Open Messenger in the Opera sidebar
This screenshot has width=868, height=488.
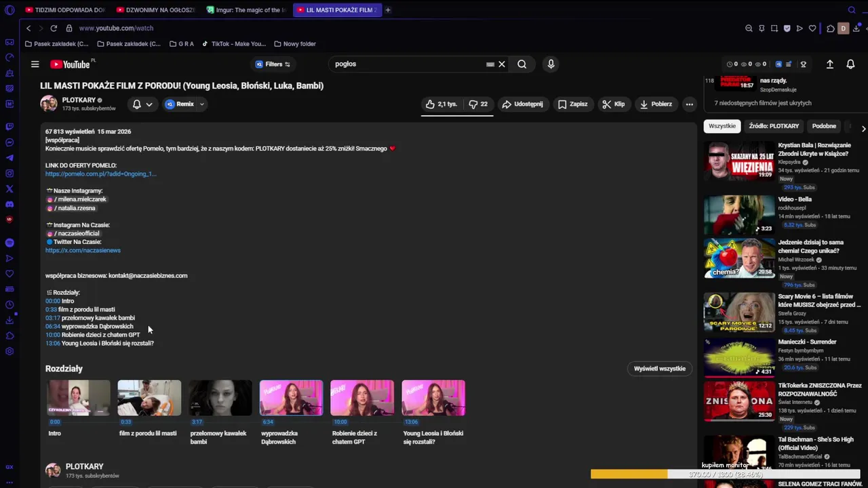coord(9,142)
